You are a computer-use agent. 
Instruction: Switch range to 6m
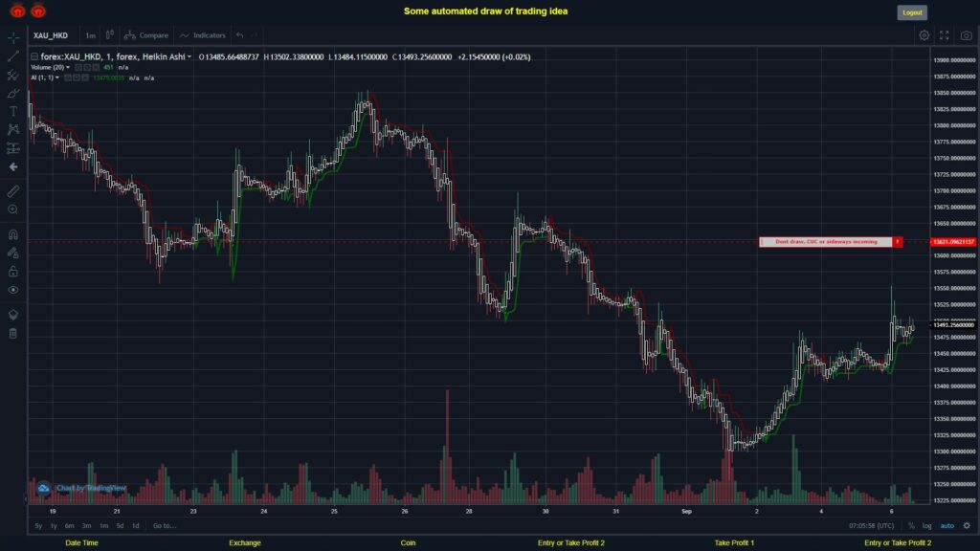point(69,526)
